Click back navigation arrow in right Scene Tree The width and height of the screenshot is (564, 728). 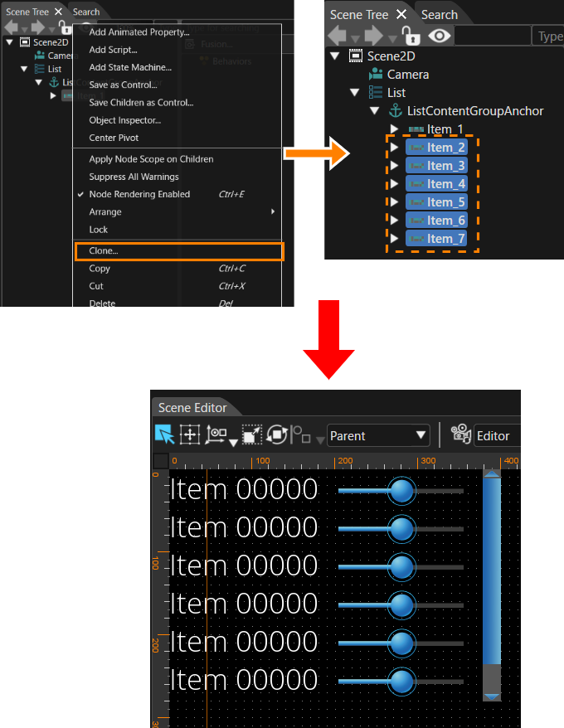coord(338,36)
